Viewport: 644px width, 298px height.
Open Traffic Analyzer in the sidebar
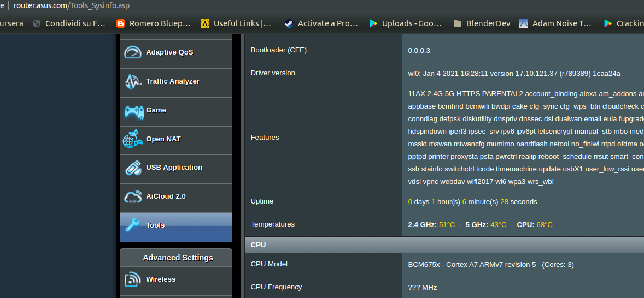(x=176, y=83)
